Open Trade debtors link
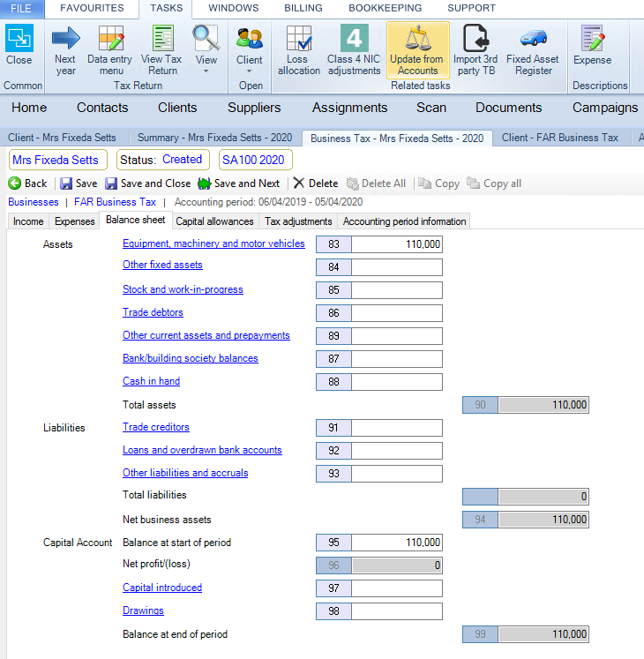This screenshot has height=659, width=644. point(153,312)
